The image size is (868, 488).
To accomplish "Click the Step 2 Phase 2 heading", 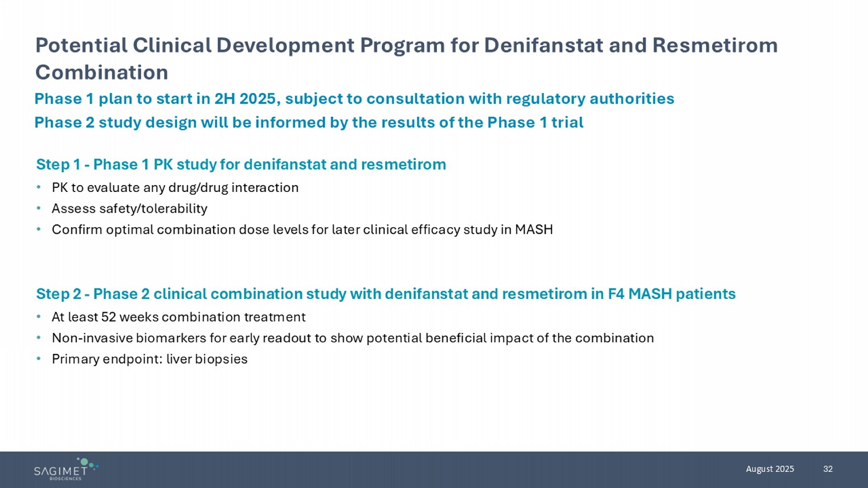I will 385,294.
